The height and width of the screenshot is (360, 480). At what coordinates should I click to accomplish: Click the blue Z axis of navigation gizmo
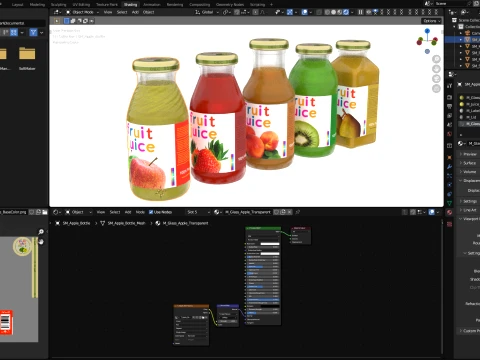[427, 31]
